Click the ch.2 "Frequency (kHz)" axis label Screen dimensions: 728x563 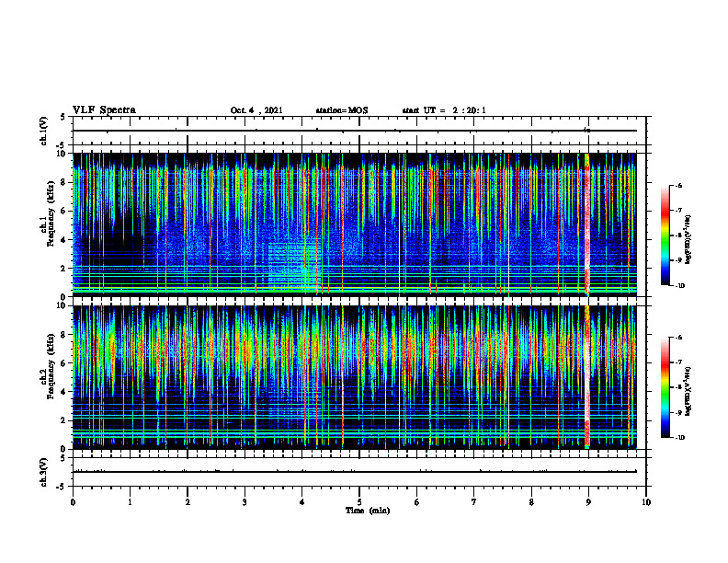tap(51, 366)
